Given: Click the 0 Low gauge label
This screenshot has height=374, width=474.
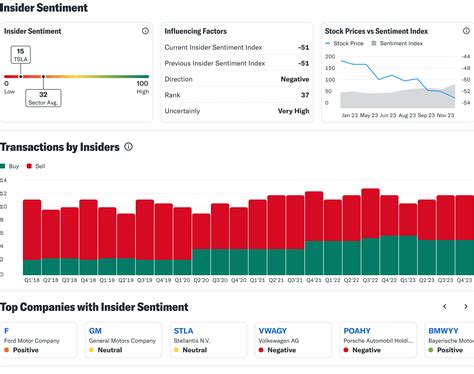Looking at the screenshot, I should coord(9,87).
